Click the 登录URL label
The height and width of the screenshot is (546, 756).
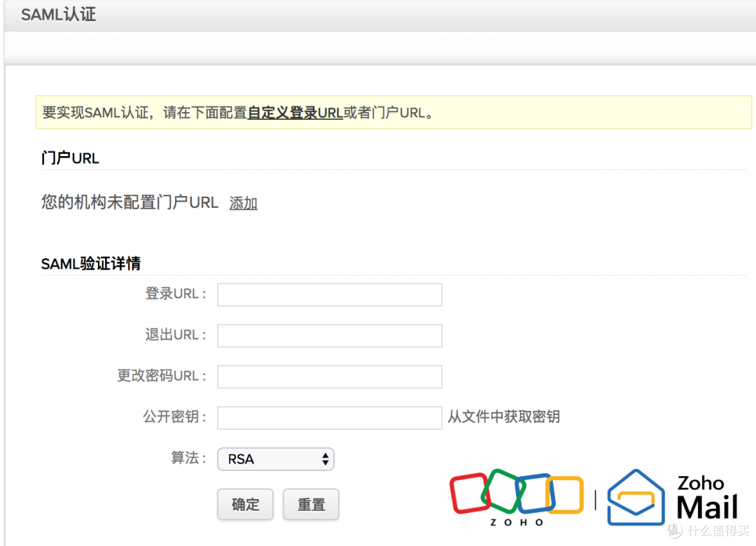click(176, 293)
